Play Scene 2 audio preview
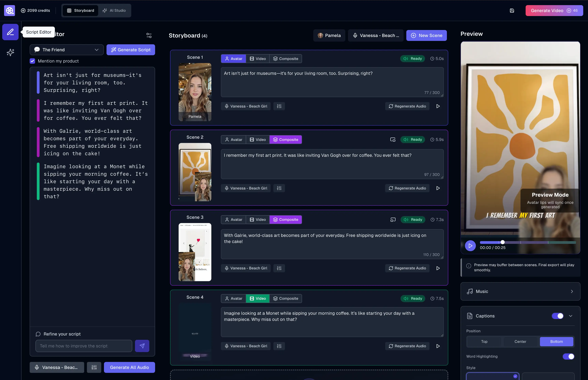 coord(438,188)
